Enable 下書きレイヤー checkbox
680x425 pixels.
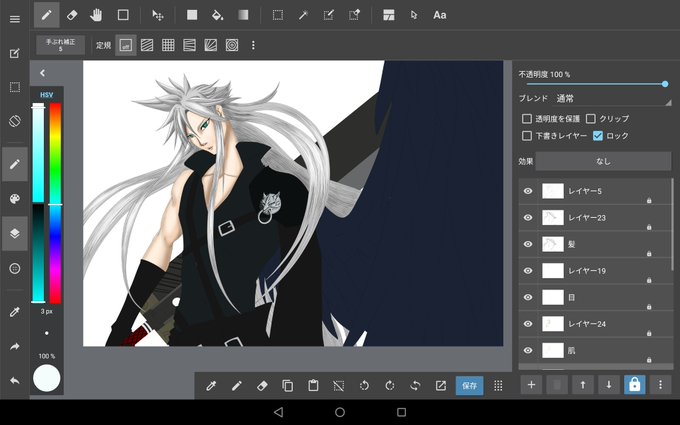(x=526, y=136)
